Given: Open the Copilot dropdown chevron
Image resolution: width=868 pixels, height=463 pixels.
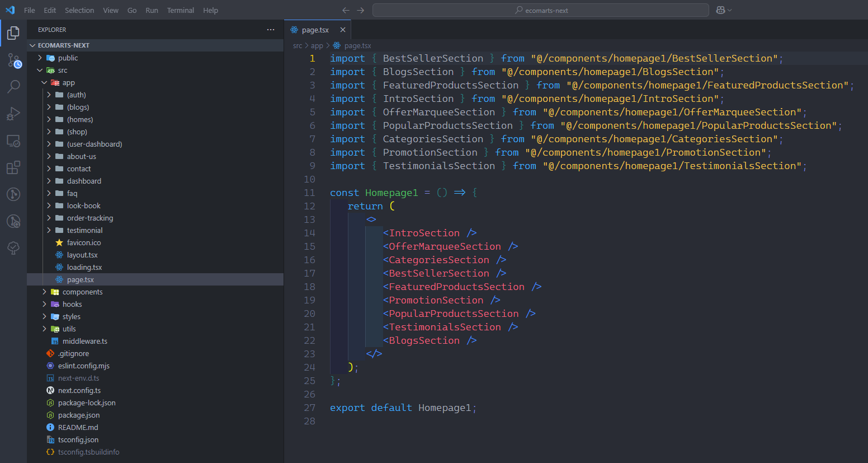Looking at the screenshot, I should click(x=730, y=10).
